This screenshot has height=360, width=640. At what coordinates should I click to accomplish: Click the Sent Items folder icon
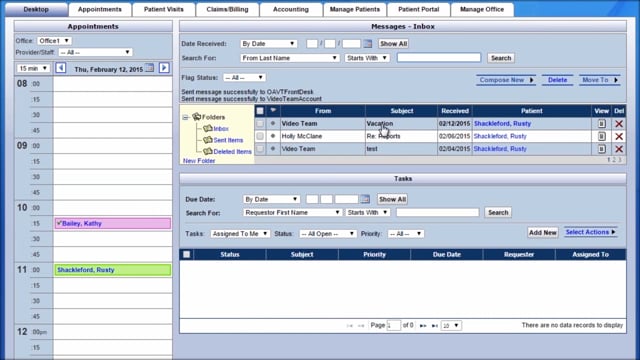[208, 140]
